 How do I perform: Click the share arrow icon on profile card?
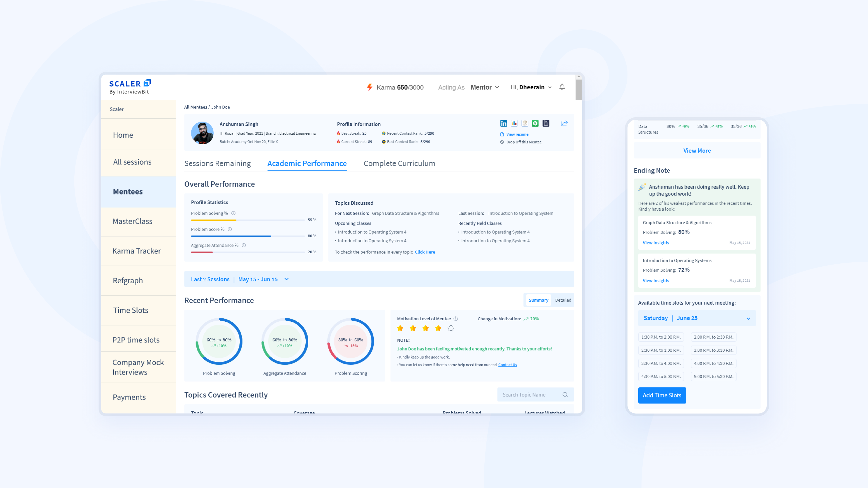point(564,123)
